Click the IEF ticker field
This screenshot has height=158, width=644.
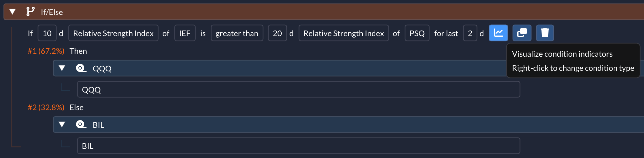[x=185, y=33]
